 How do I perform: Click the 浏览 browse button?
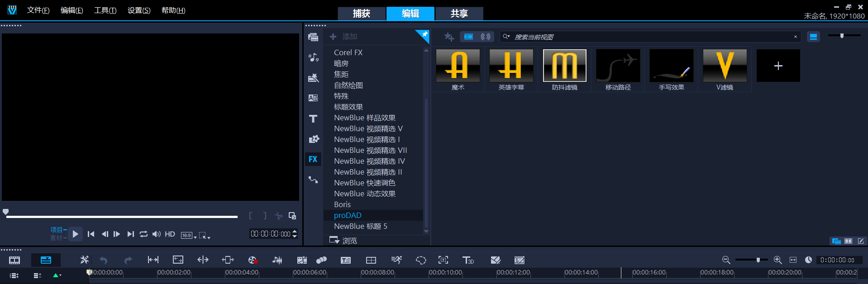click(x=343, y=240)
